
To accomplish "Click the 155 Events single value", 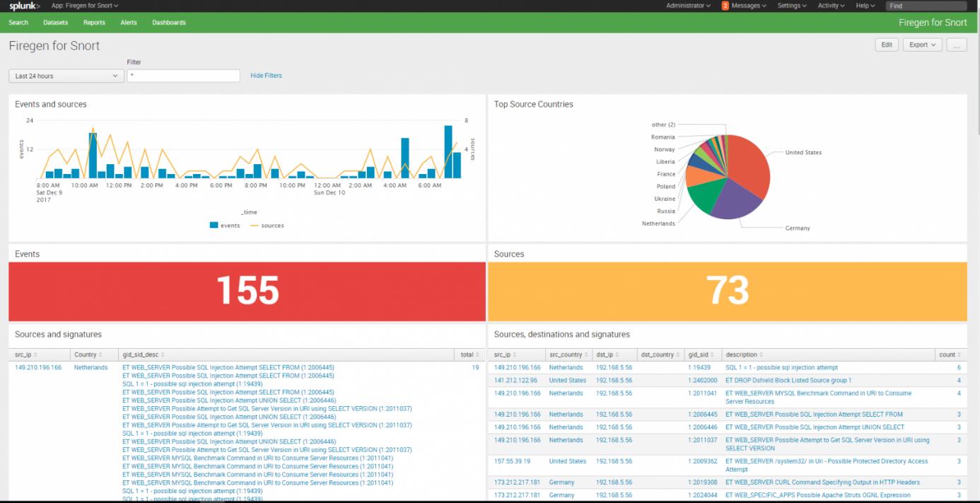I will coord(247,291).
